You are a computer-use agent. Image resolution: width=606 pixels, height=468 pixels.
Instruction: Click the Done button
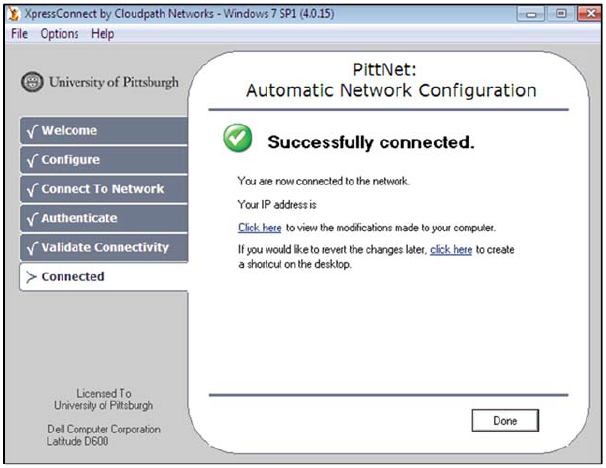[505, 420]
